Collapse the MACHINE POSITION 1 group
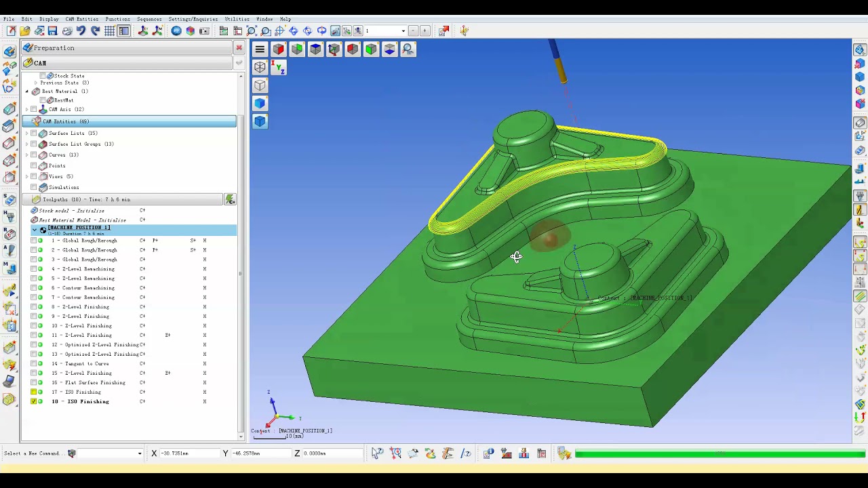Viewport: 868px width, 488px height. (x=35, y=230)
